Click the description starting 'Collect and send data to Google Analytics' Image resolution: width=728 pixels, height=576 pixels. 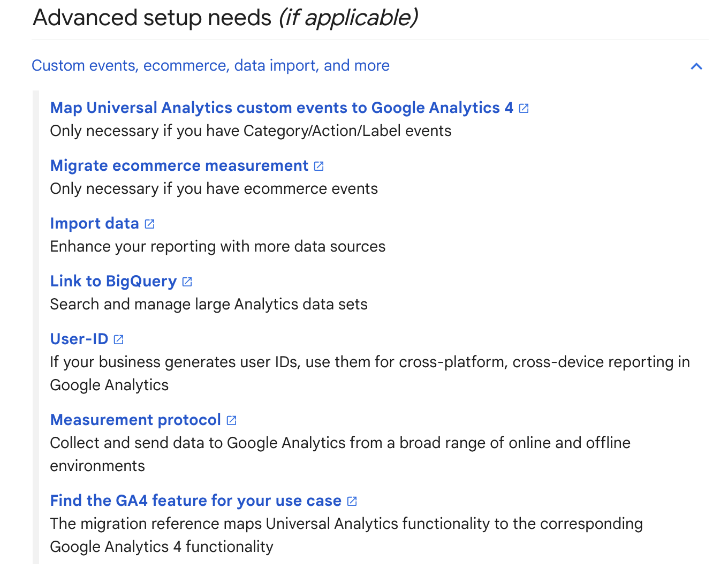pos(340,454)
